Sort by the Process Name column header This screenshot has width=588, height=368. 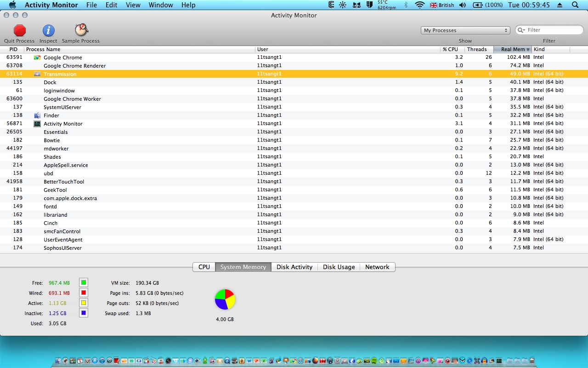coord(140,49)
